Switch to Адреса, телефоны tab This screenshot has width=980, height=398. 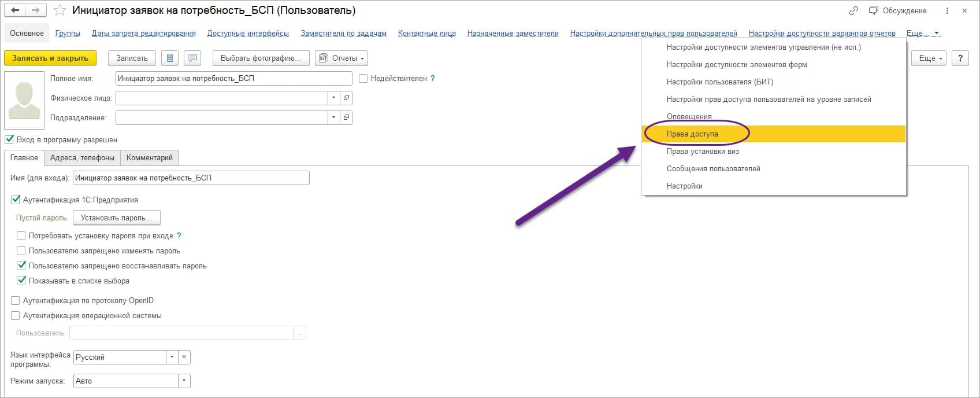pos(82,157)
